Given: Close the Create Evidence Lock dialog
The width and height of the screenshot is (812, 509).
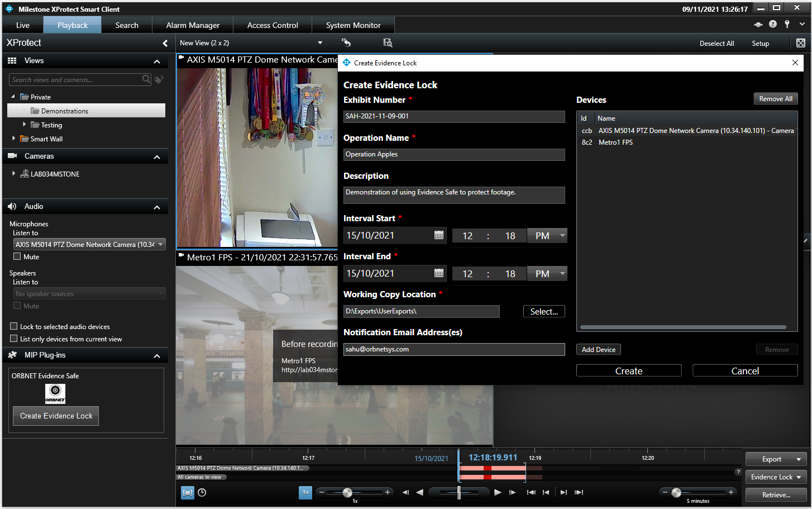Looking at the screenshot, I should click(795, 63).
